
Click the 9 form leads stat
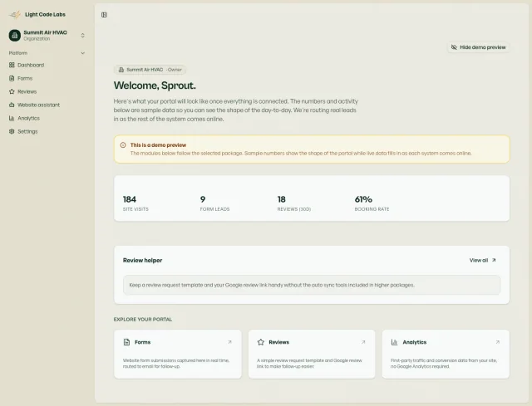[214, 203]
